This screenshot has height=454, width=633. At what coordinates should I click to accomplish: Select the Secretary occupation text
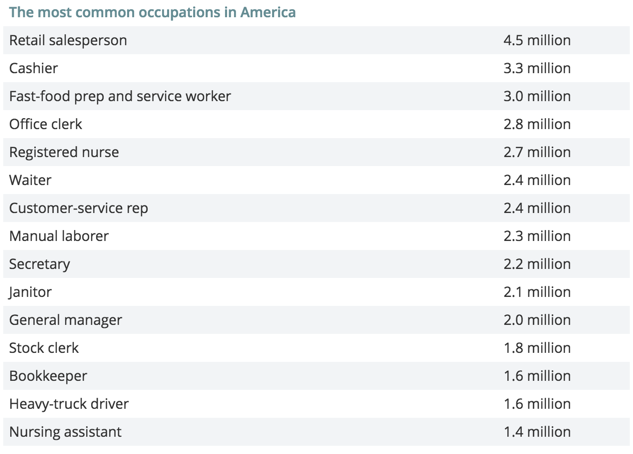tap(40, 264)
